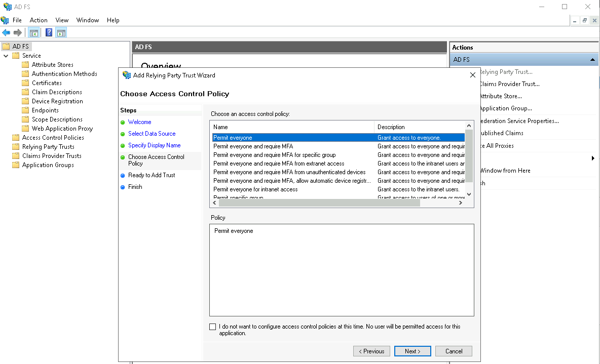Click the Next button in the wizard
This screenshot has width=600, height=364.
(x=413, y=351)
